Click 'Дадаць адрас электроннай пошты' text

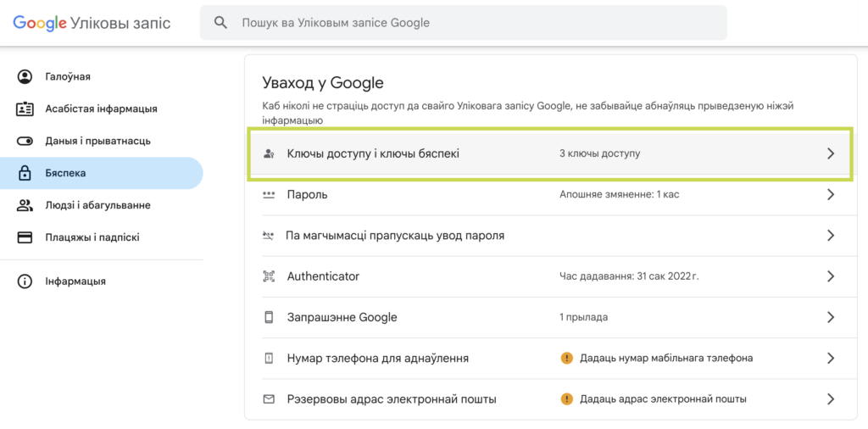[x=663, y=399]
